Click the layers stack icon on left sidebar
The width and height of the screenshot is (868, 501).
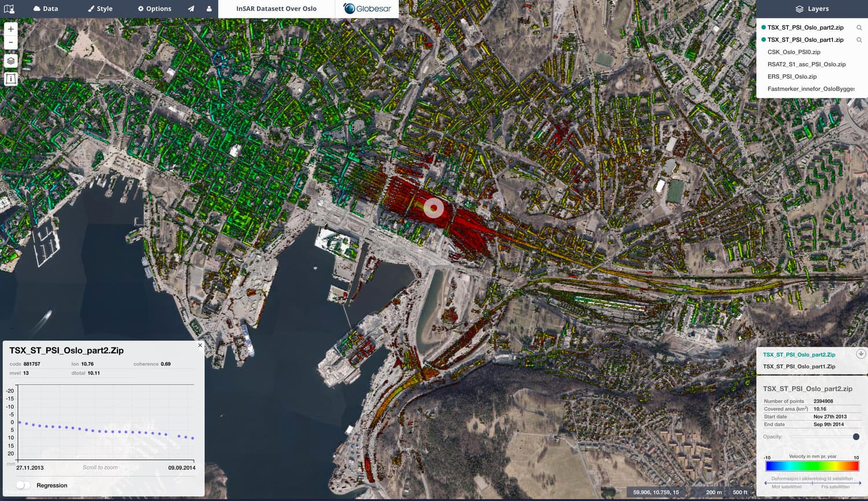pos(10,60)
